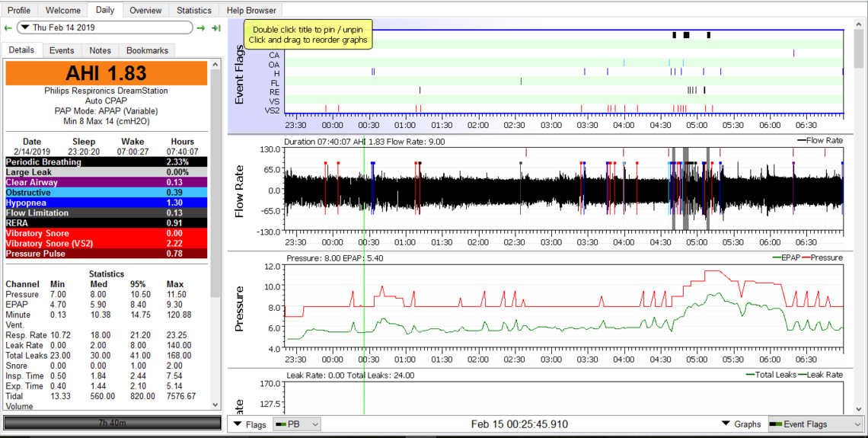Open the Bookmarks sub-tab
868x438 pixels.
click(x=147, y=50)
